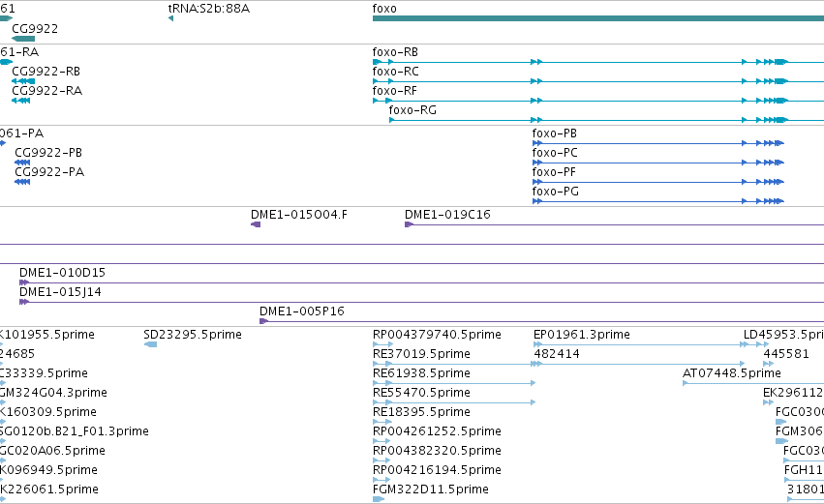Select the CG9922-PB protein label
The height and width of the screenshot is (504, 824).
point(48,153)
